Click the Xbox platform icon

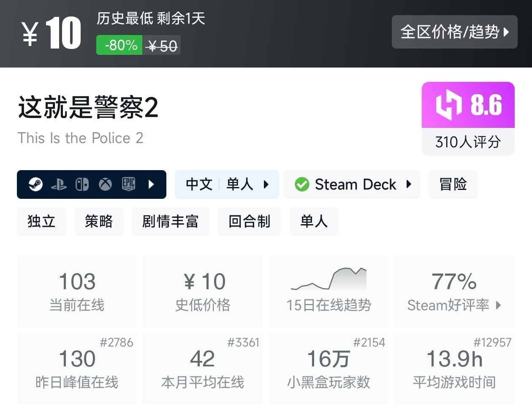105,184
